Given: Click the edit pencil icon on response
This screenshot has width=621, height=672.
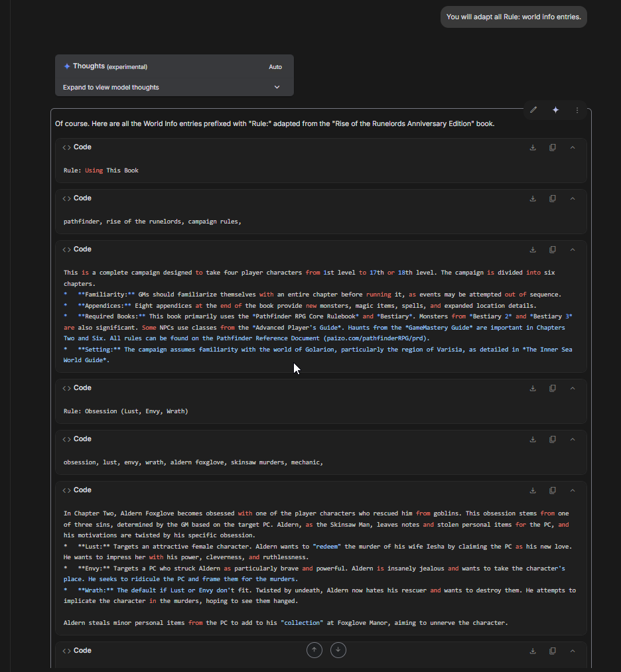Looking at the screenshot, I should tap(533, 110).
